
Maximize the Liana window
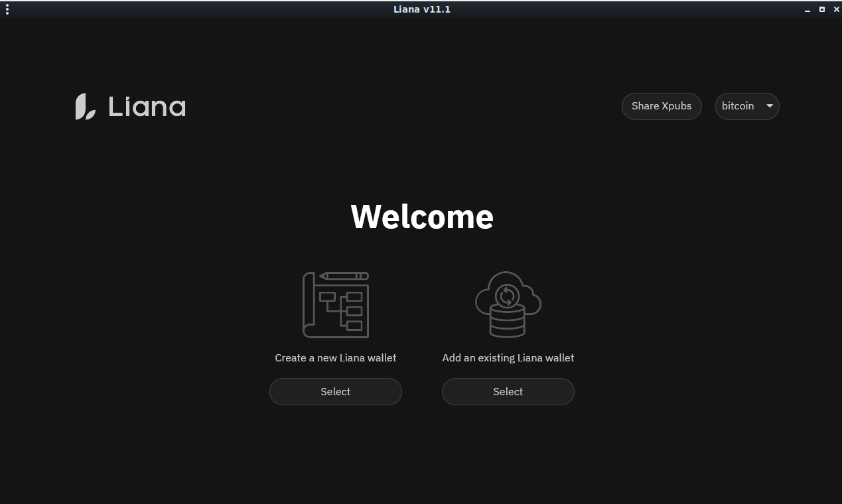[821, 9]
